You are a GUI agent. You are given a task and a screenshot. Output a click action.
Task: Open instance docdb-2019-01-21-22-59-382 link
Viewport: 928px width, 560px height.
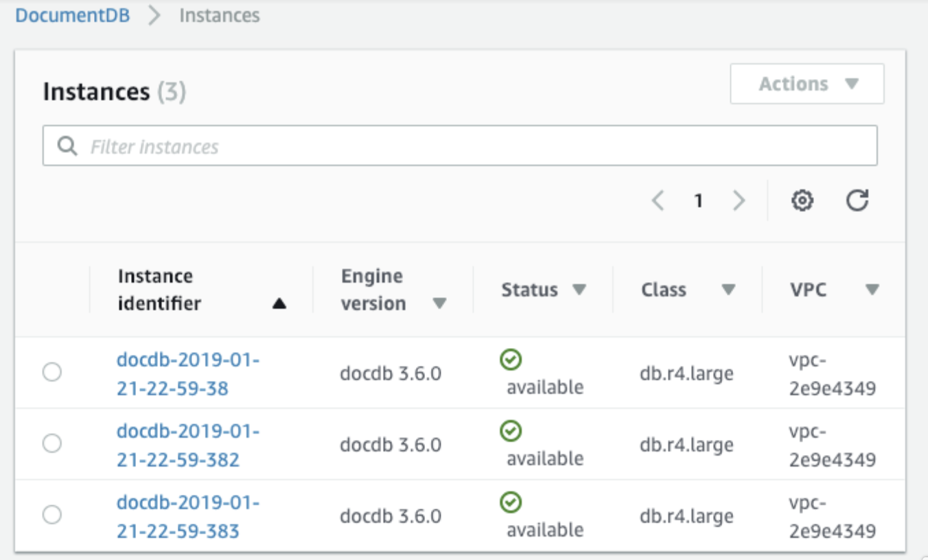188,445
